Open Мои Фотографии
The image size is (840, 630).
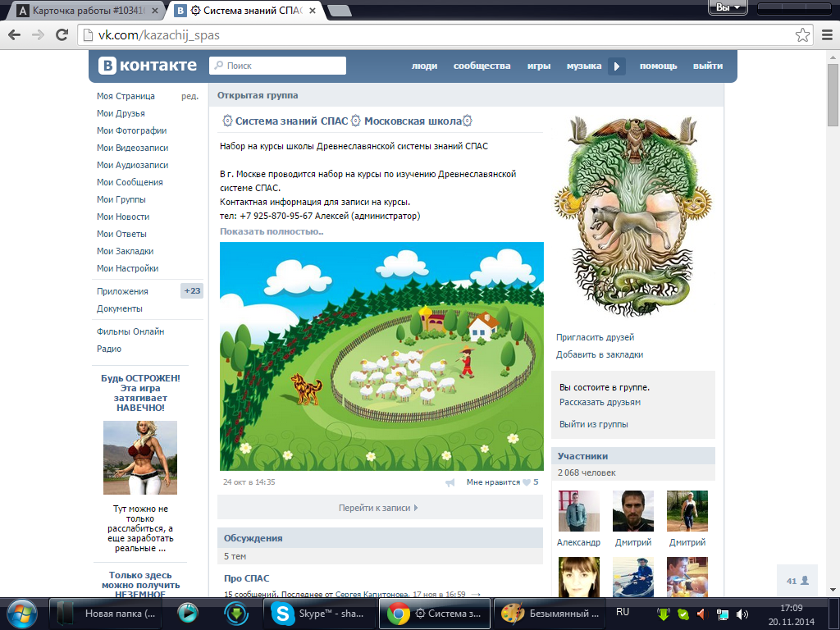pyautogui.click(x=132, y=130)
